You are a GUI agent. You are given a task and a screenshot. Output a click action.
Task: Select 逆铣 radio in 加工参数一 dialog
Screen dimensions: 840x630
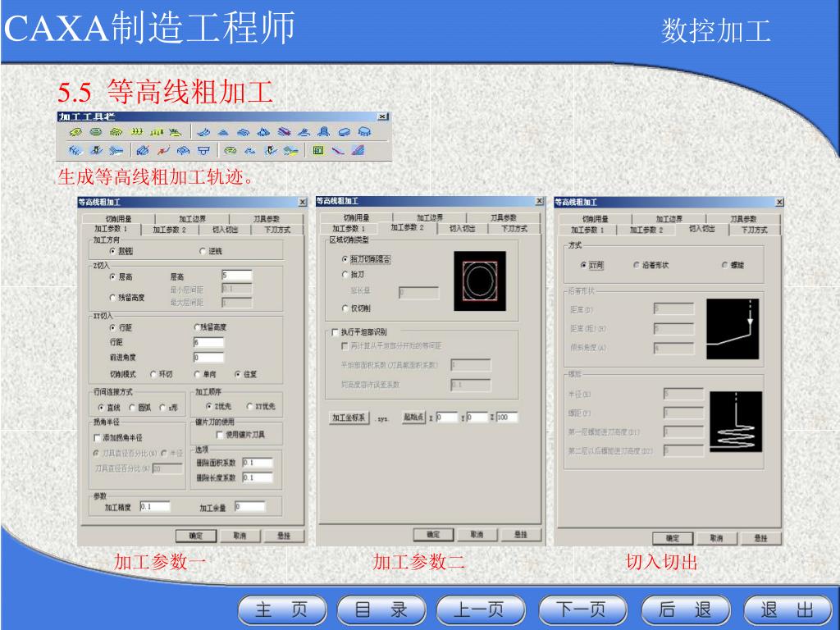[203, 251]
